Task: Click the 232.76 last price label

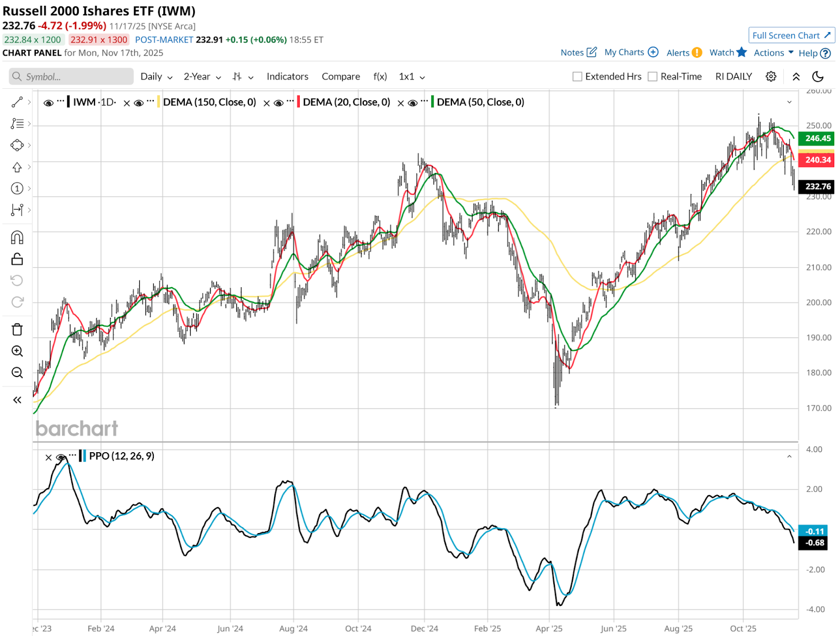Action: [x=816, y=186]
